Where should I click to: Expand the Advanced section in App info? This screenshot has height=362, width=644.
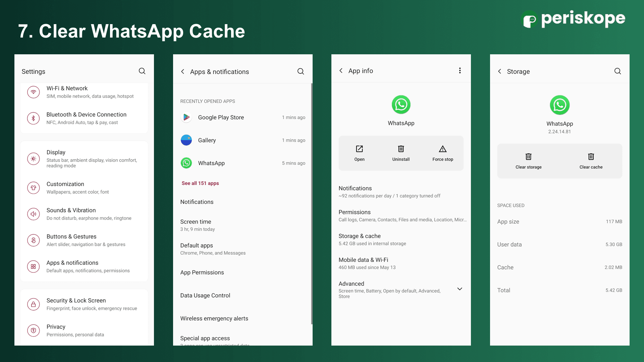[460, 289]
